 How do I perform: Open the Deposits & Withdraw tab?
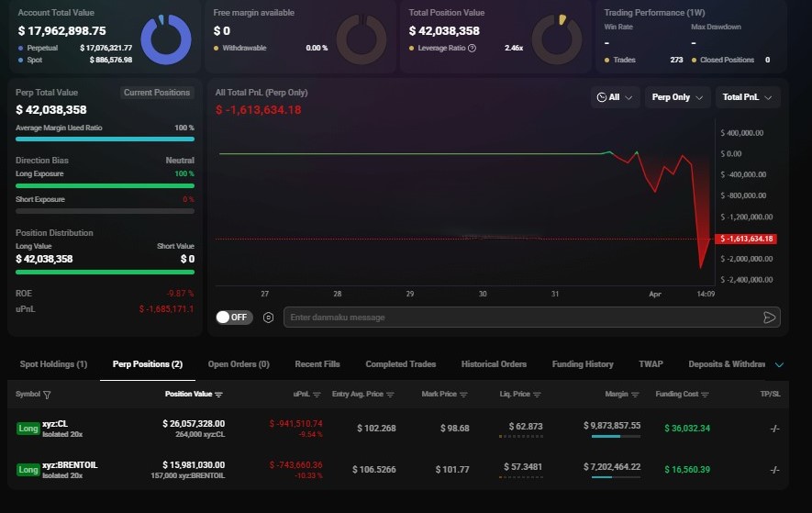tap(727, 364)
